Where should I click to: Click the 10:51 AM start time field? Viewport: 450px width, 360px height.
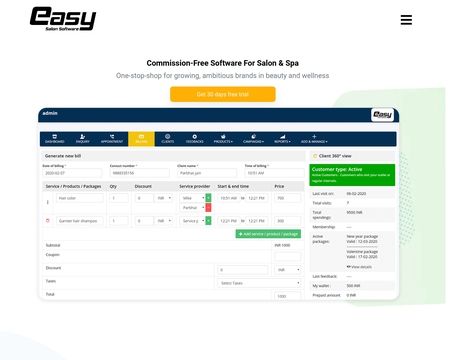229,198
